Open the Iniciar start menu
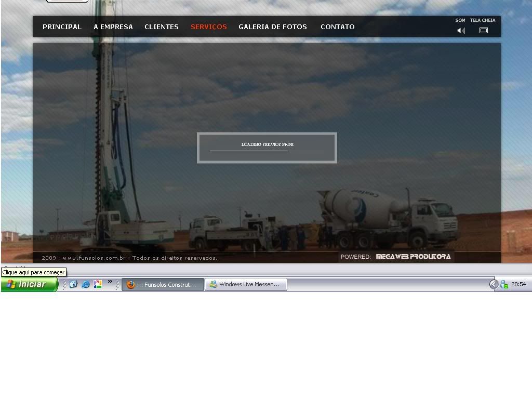The width and height of the screenshot is (532, 399). click(29, 284)
